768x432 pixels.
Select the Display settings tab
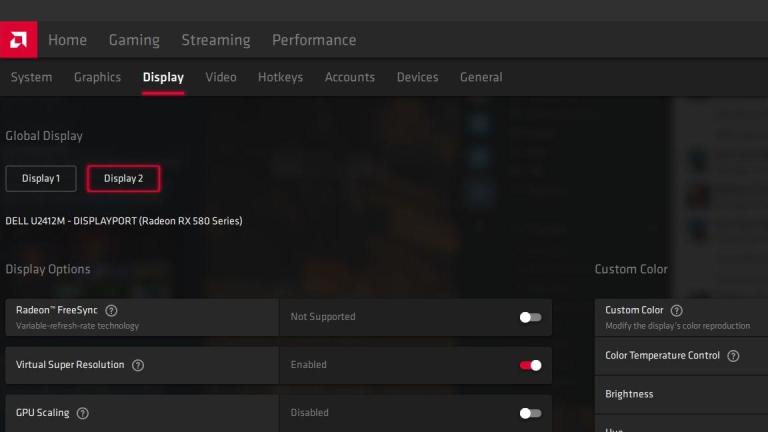(163, 77)
